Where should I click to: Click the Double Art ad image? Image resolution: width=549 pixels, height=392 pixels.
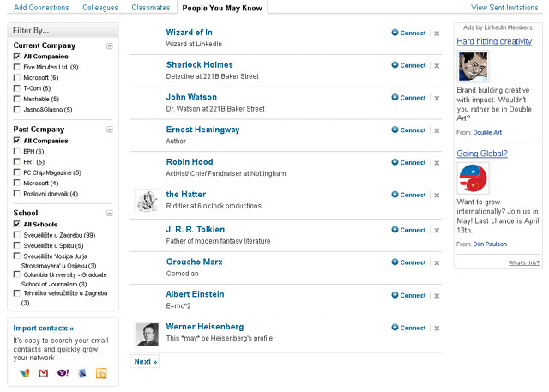pyautogui.click(x=473, y=66)
